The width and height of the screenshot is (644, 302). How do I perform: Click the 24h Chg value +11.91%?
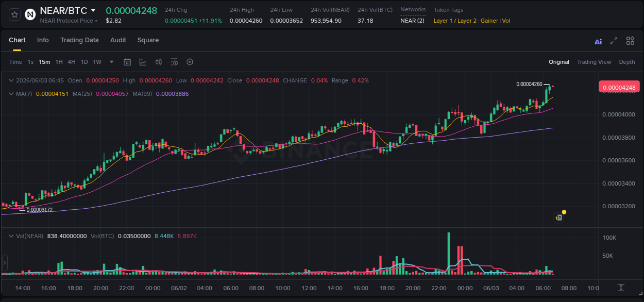coord(210,21)
